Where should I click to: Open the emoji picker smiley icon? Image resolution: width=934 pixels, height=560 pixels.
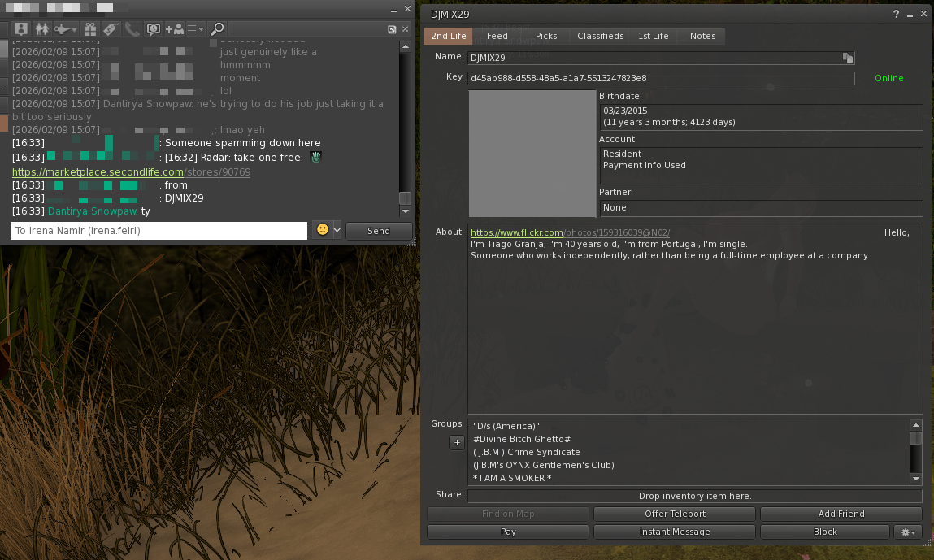322,229
